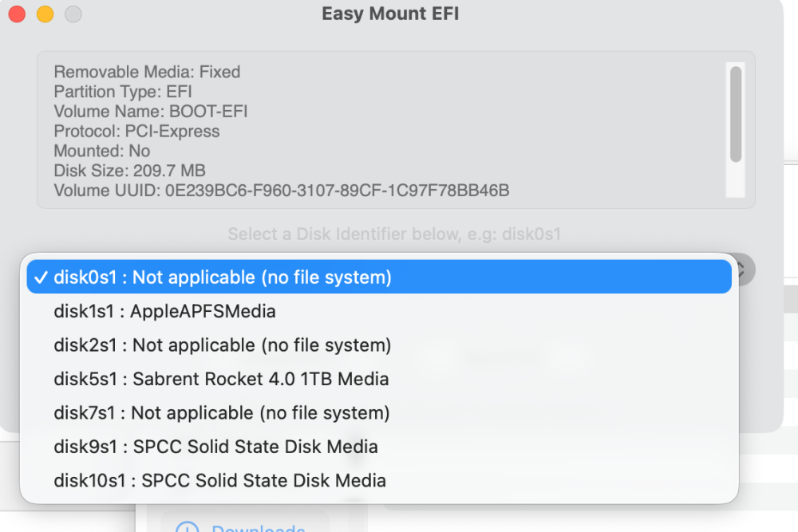Choose disk7s1 Not applicable entry

click(x=379, y=413)
